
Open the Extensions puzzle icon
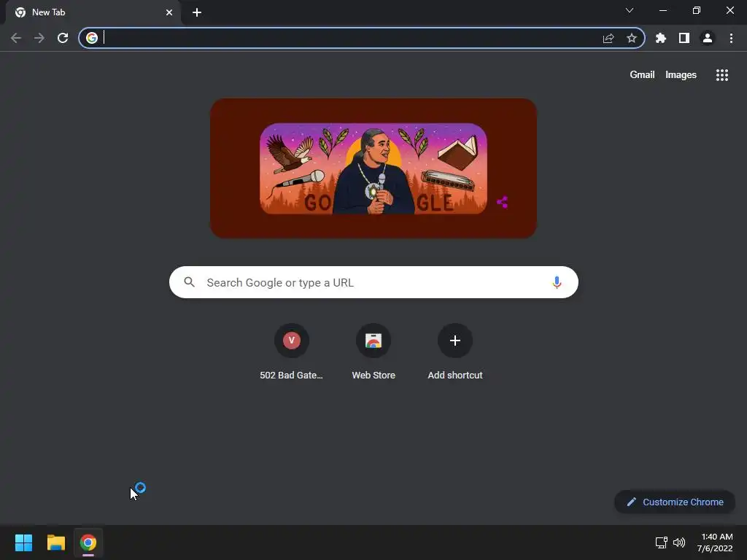[x=661, y=38]
